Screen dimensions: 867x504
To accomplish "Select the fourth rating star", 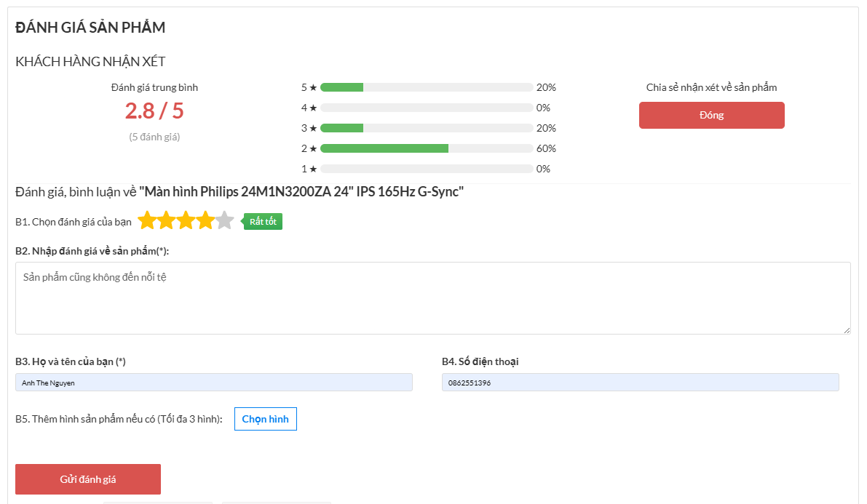I will (x=205, y=220).
